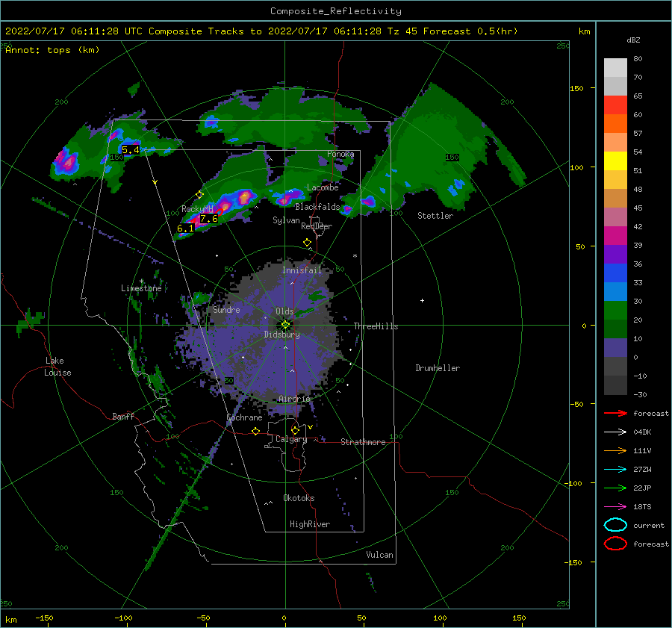Click the dBZ legend heading
Viewport: 672px width, 628px height.
coord(633,40)
